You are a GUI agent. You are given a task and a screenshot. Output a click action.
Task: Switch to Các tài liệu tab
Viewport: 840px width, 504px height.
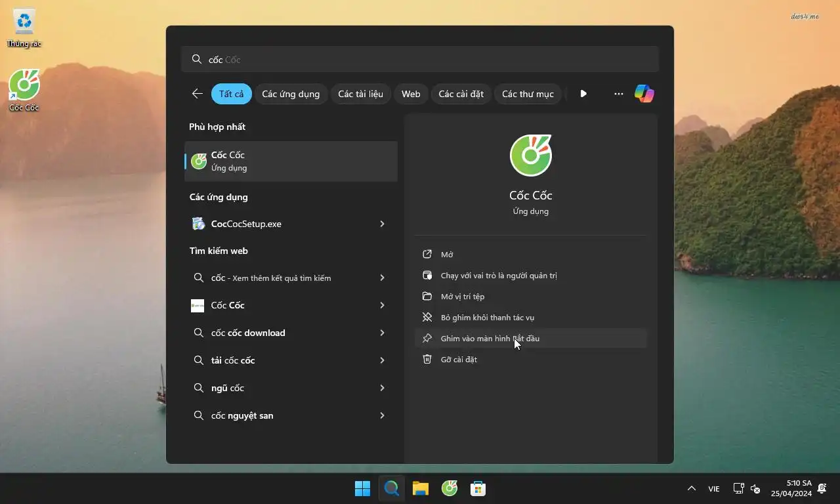360,94
